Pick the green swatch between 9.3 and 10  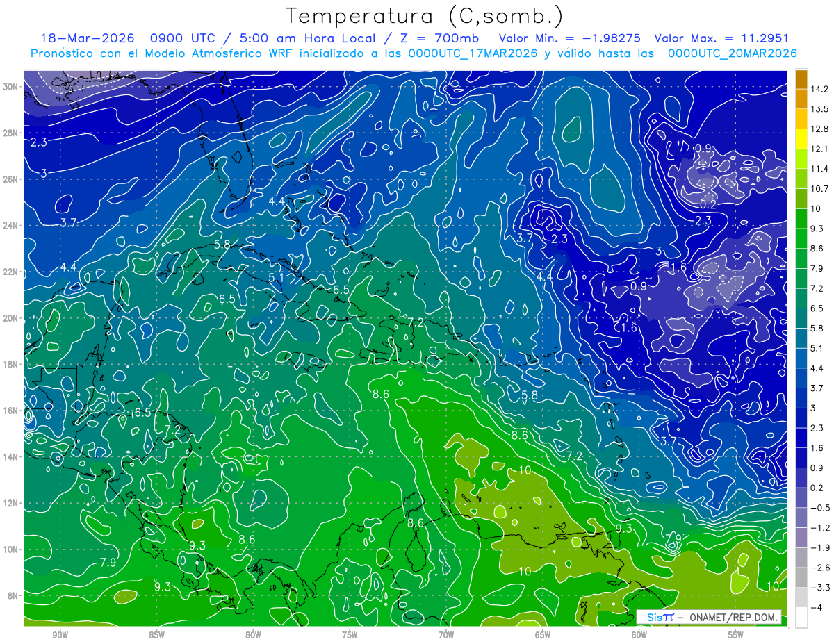point(801,218)
